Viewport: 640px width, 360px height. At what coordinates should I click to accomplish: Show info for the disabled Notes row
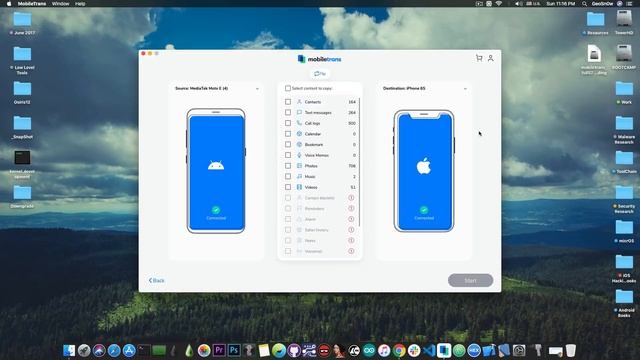pos(351,240)
